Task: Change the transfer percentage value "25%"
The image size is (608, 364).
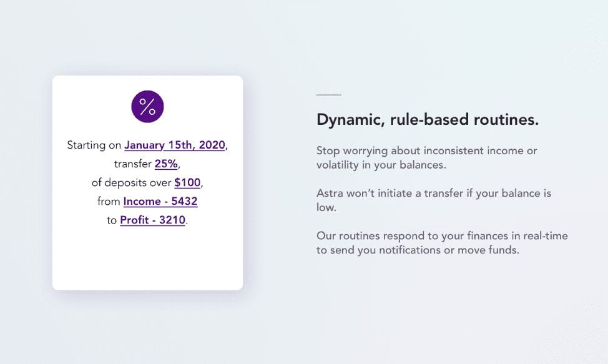Action: [167, 164]
